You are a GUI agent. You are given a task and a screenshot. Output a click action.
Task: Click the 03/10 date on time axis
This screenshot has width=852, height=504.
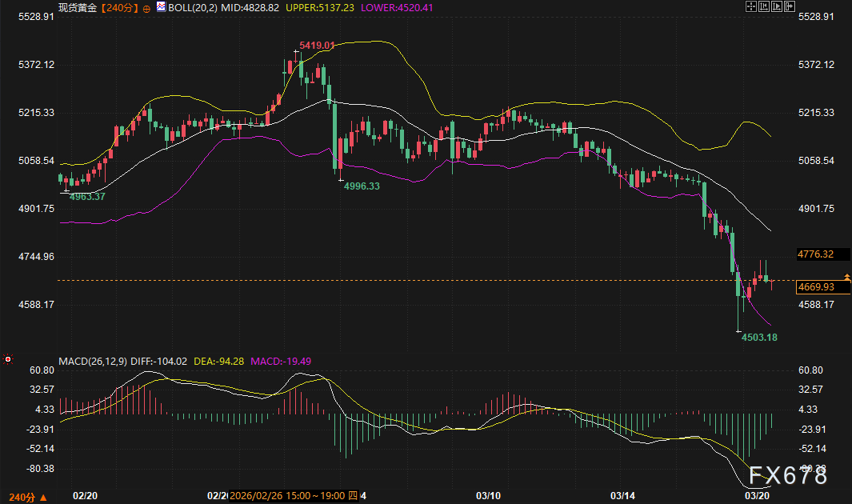pos(489,496)
